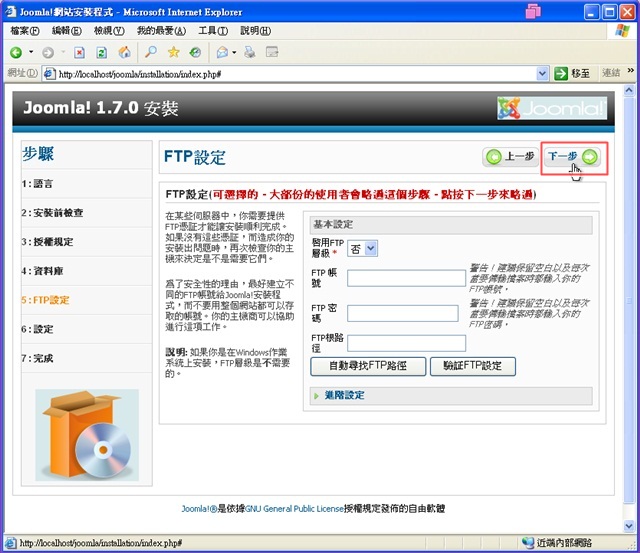Image resolution: width=640 pixels, height=553 pixels.
Task: Expand the toolbar overflow chevron
Action: click(631, 70)
